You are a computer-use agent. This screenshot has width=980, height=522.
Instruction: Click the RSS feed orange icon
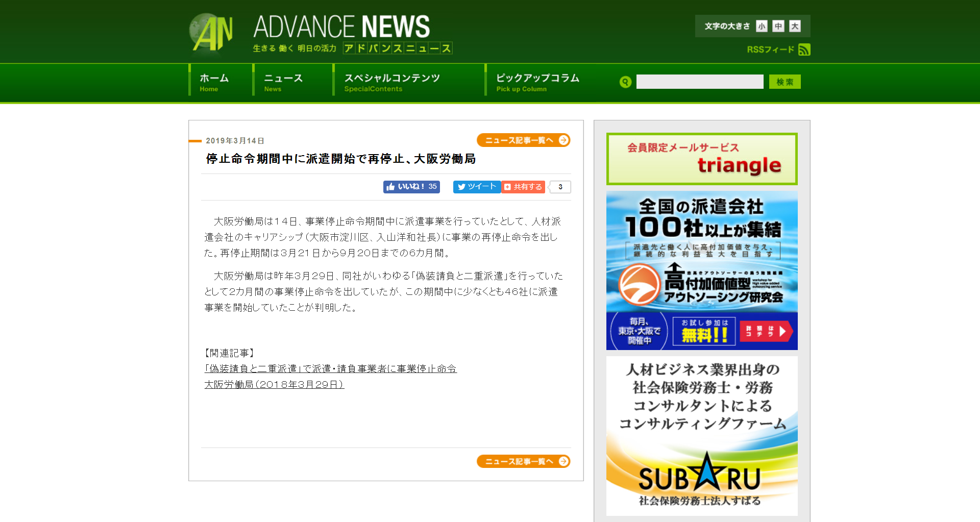pos(804,49)
